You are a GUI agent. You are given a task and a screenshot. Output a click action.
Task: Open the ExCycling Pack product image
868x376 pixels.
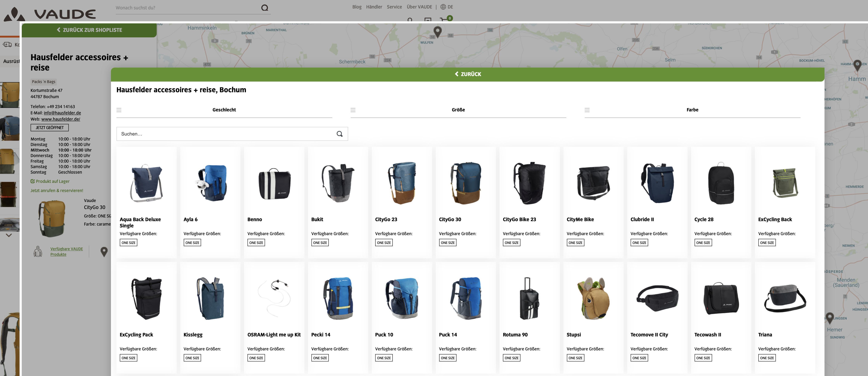point(146,298)
